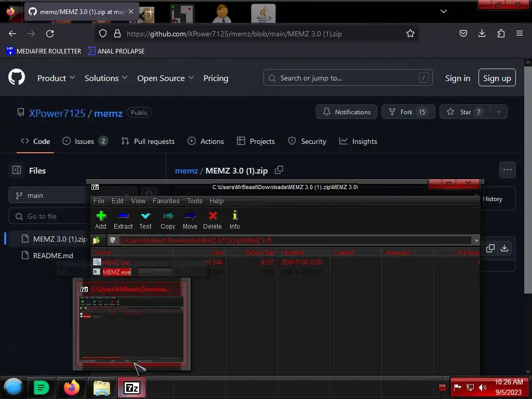
Task: Open the Firefox Downloads panel
Action: click(482, 33)
